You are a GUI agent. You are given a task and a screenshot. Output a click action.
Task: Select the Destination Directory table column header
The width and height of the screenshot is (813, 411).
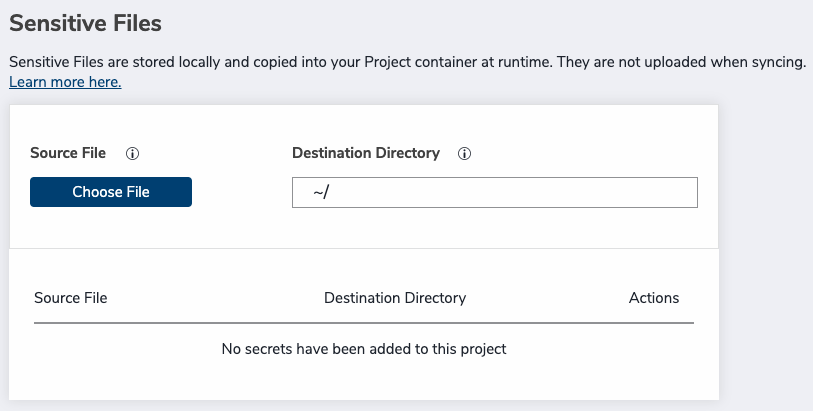tap(395, 298)
